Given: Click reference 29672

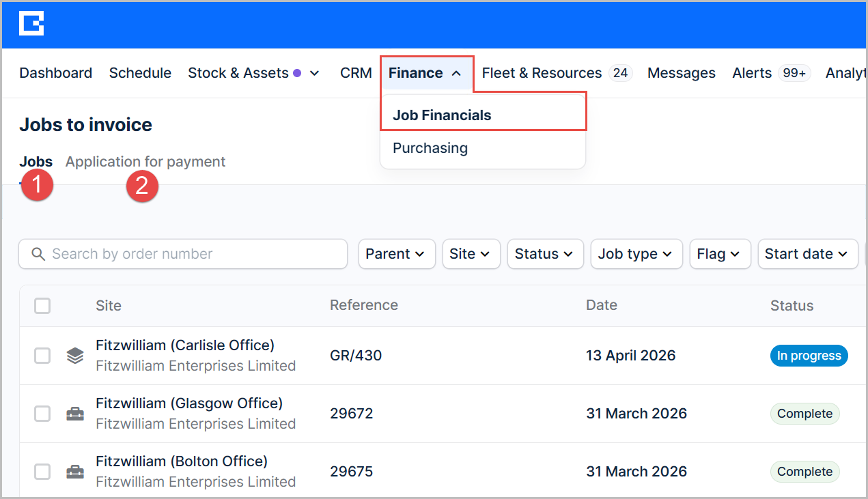Looking at the screenshot, I should point(352,414).
